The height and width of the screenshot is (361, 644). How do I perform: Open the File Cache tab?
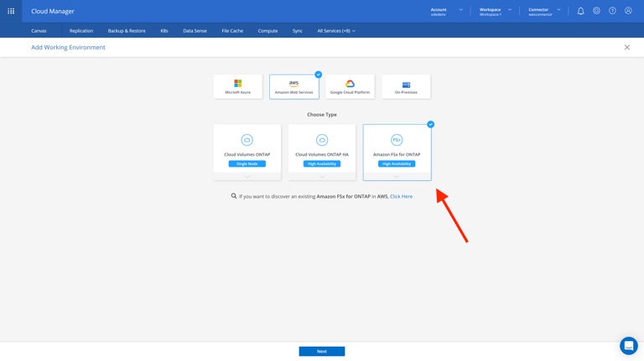pyautogui.click(x=232, y=31)
